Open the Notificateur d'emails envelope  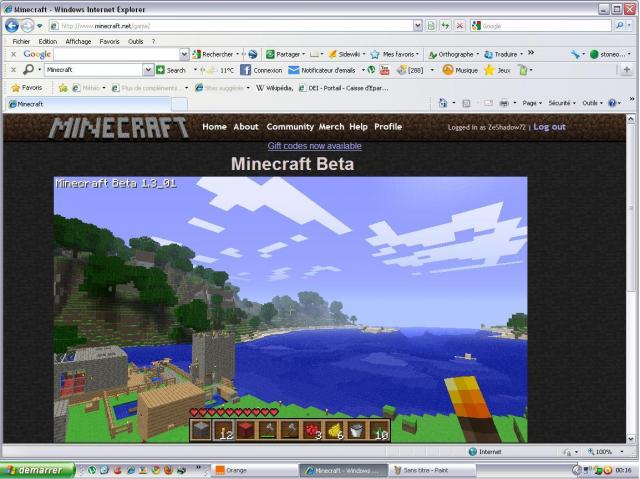click(x=293, y=70)
